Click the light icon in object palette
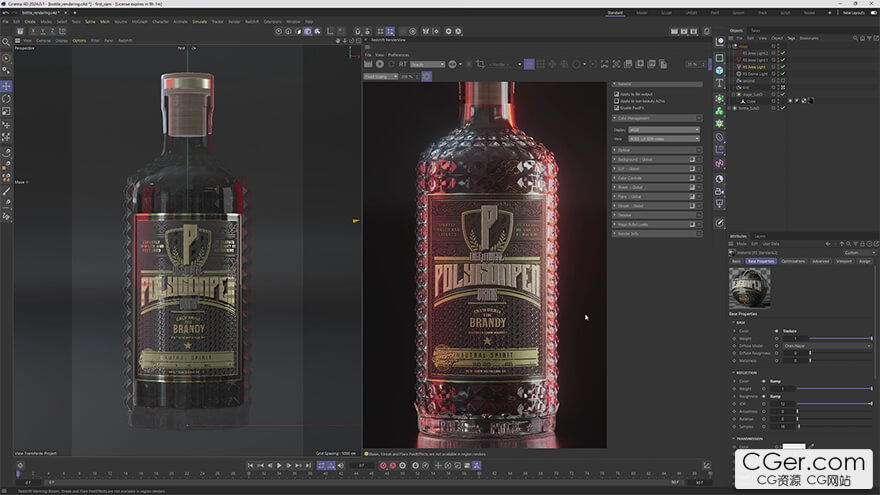The height and width of the screenshot is (495, 880). 719,204
